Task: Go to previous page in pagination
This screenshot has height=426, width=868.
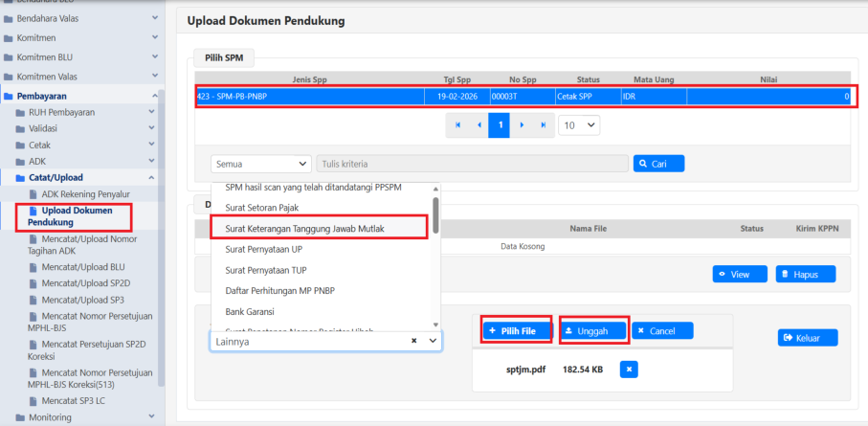Action: point(479,125)
